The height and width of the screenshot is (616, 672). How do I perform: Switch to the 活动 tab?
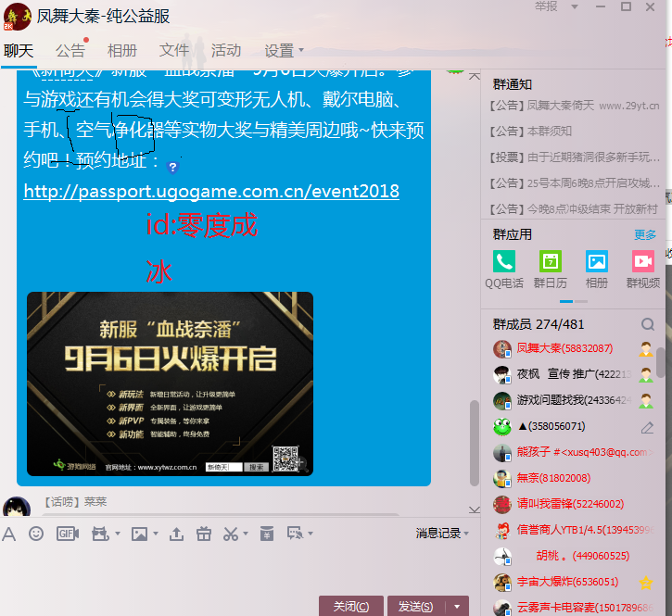(x=226, y=51)
